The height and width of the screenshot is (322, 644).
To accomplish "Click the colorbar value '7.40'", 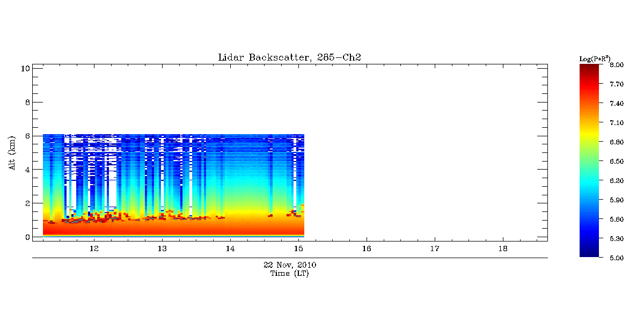I will 616,104.
